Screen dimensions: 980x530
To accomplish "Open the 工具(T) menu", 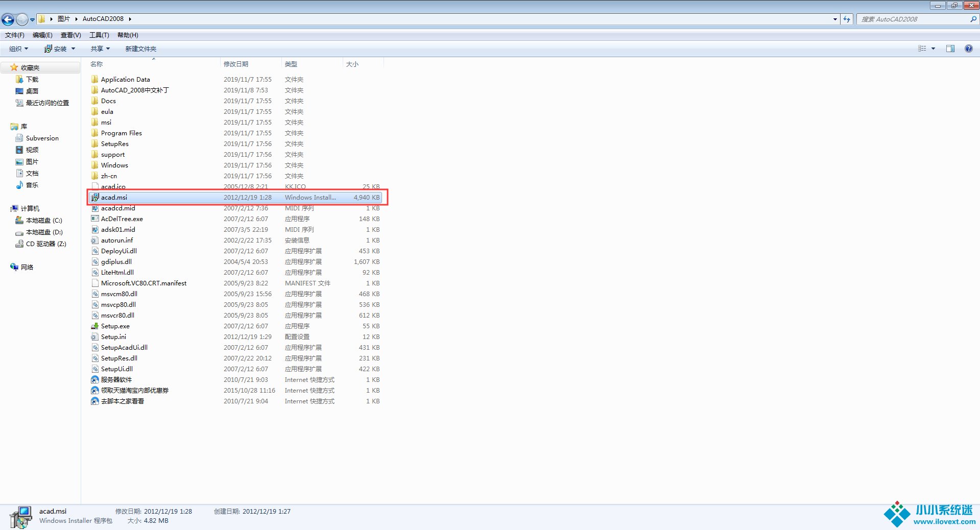I will click(x=99, y=35).
